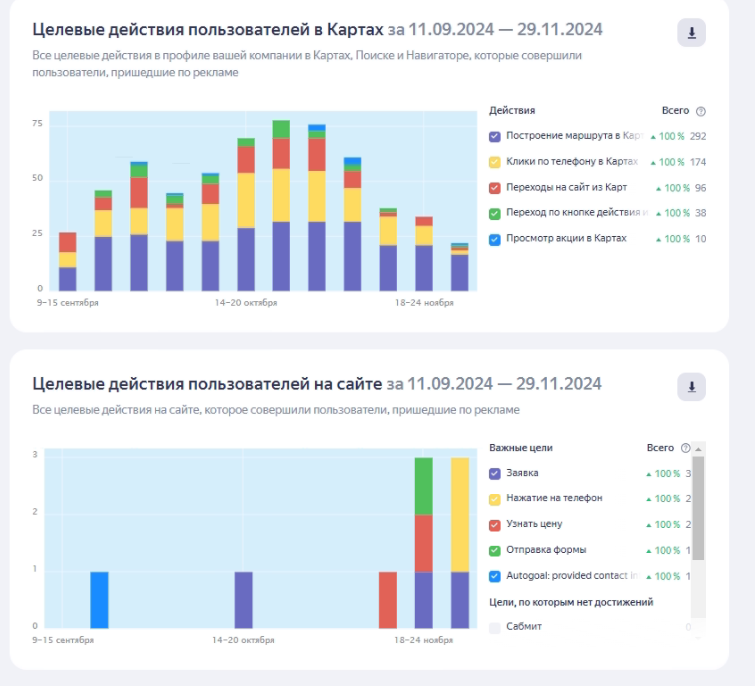
Task: Disable Просмотр акции в Картах series
Action: [495, 239]
